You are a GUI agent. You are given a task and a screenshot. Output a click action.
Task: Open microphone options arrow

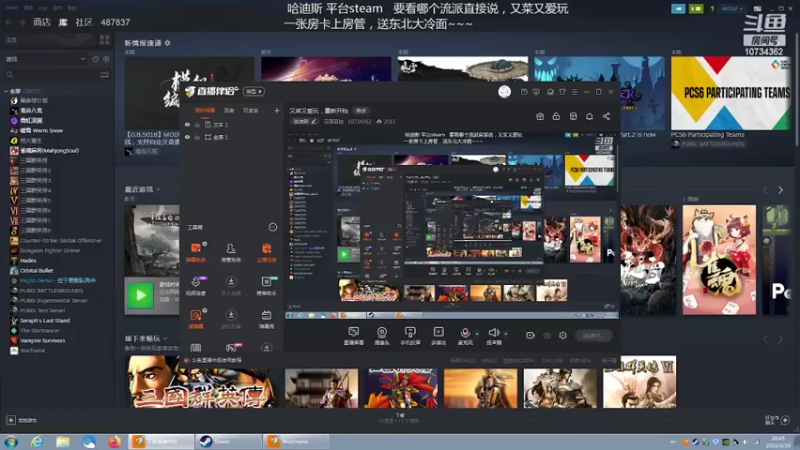click(x=477, y=334)
